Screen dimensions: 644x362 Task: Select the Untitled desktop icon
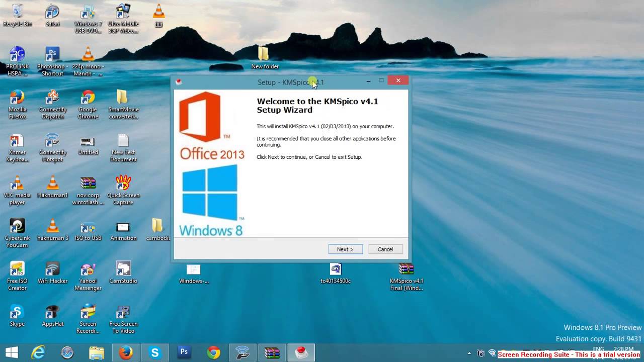88,144
